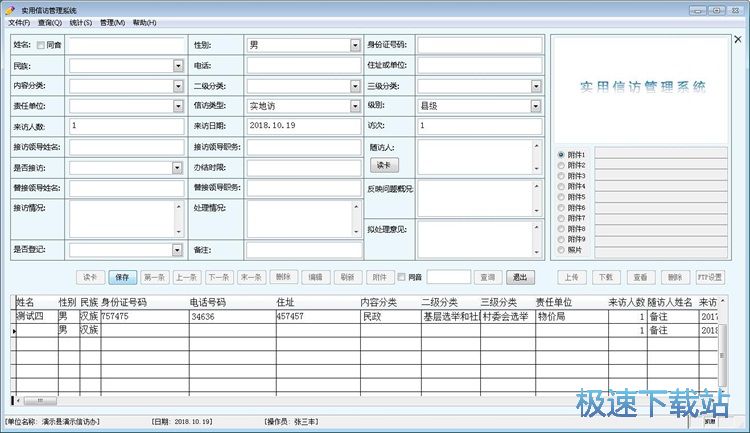Focus the 姓名 input field

click(126, 45)
